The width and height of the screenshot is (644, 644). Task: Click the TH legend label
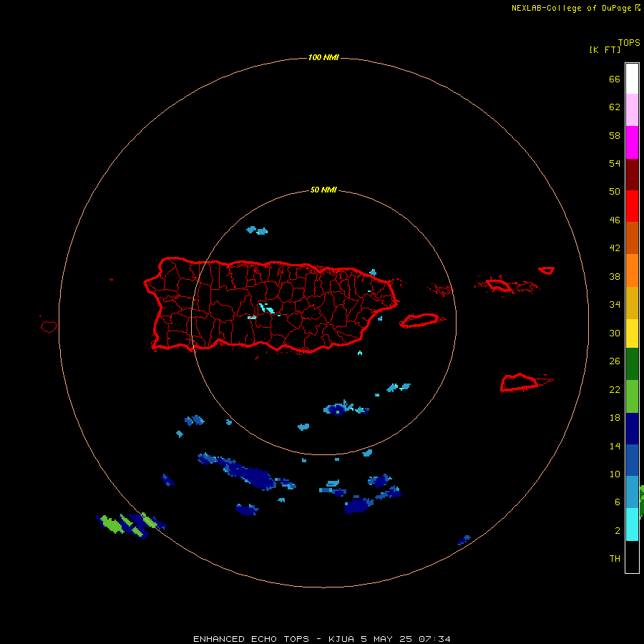pyautogui.click(x=615, y=559)
